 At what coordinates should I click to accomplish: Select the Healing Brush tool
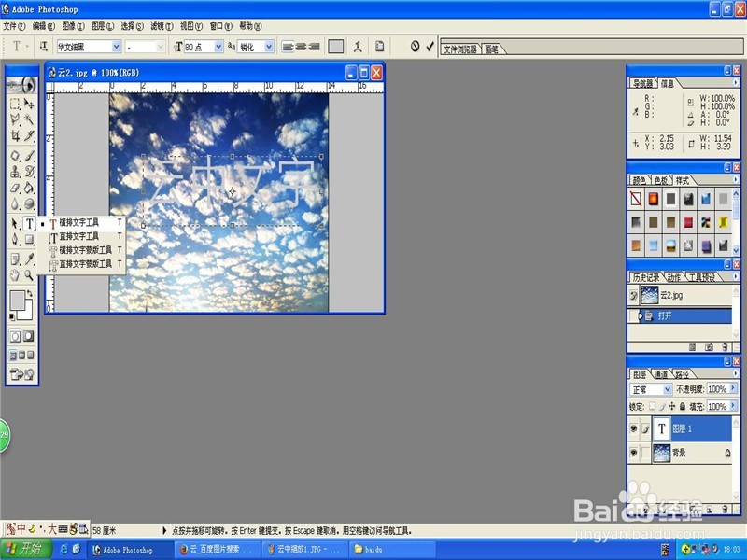click(15, 156)
